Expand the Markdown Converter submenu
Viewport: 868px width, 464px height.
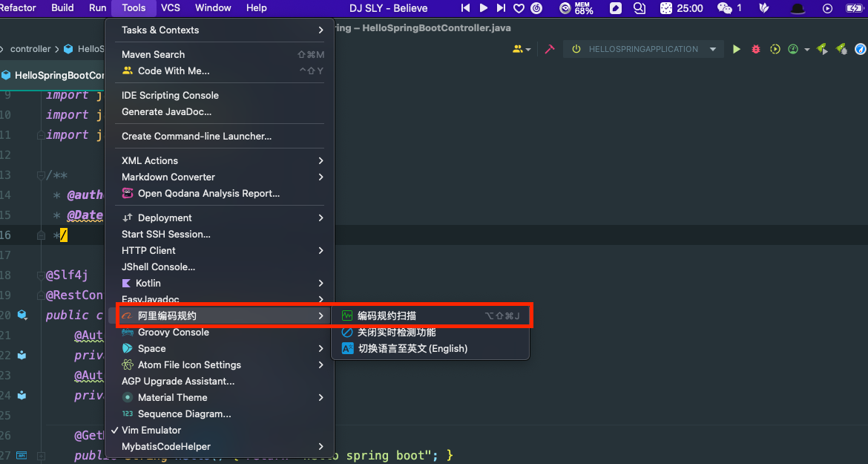(x=220, y=177)
